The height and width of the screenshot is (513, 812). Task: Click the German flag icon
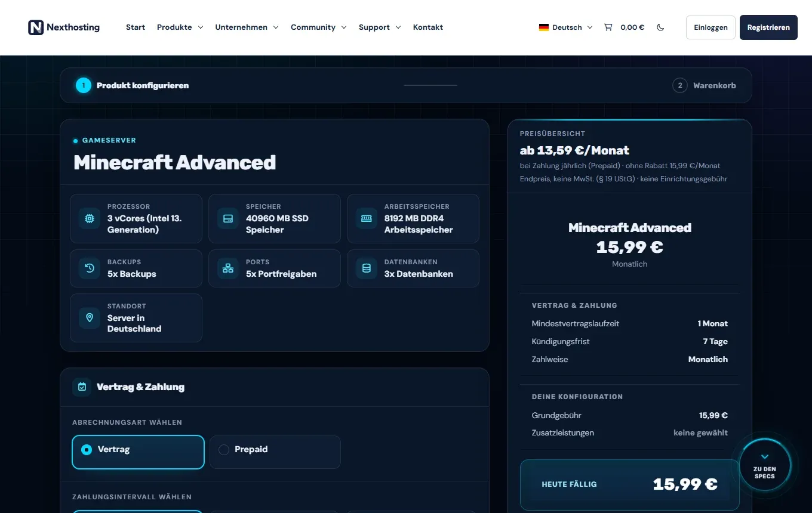pyautogui.click(x=544, y=27)
